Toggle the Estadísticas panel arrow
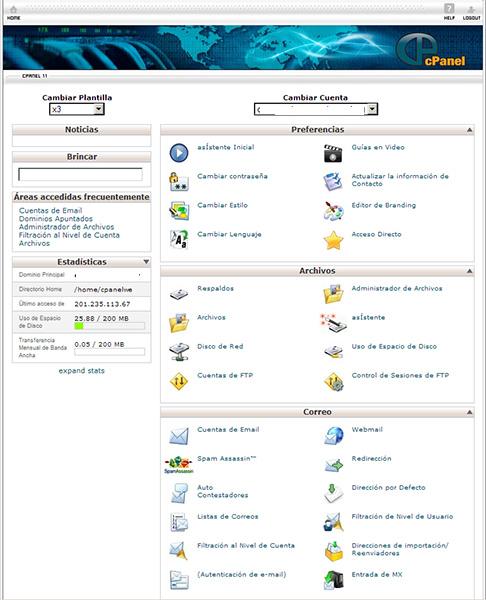The image size is (486, 600). pyautogui.click(x=146, y=262)
